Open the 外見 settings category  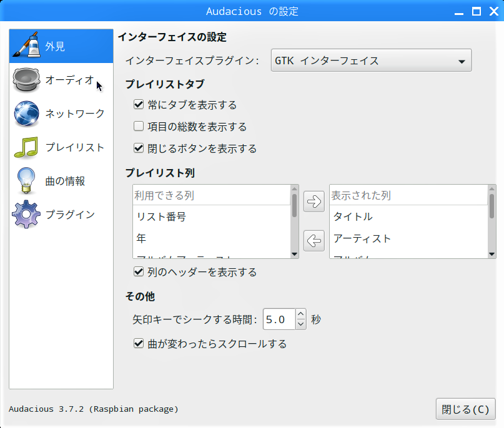pyautogui.click(x=61, y=46)
